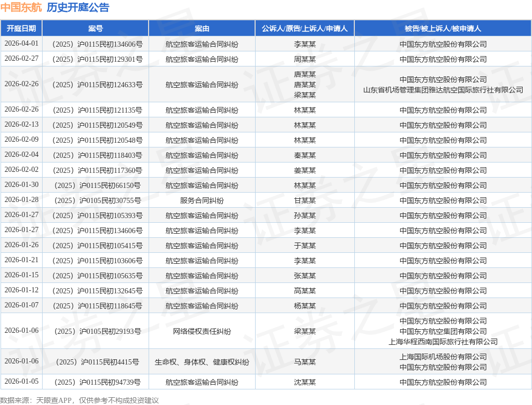Click defendant 上海国际机场股份有限公司

tap(443, 357)
